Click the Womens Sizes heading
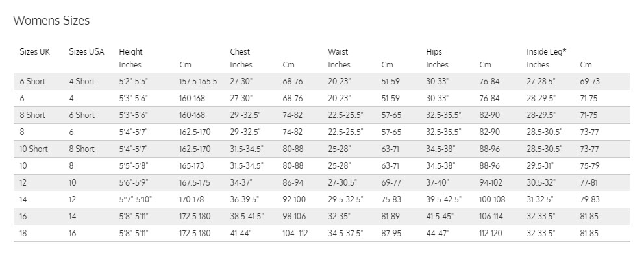Image resolution: width=644 pixels, height=255 pixels. 51,21
